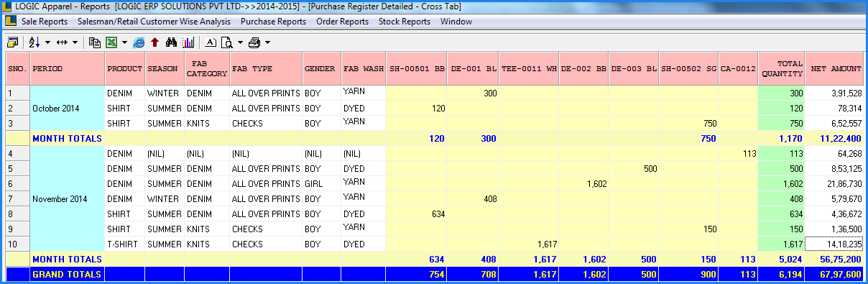Open the Purchase Reports menu
This screenshot has height=284, width=868.
[x=274, y=22]
